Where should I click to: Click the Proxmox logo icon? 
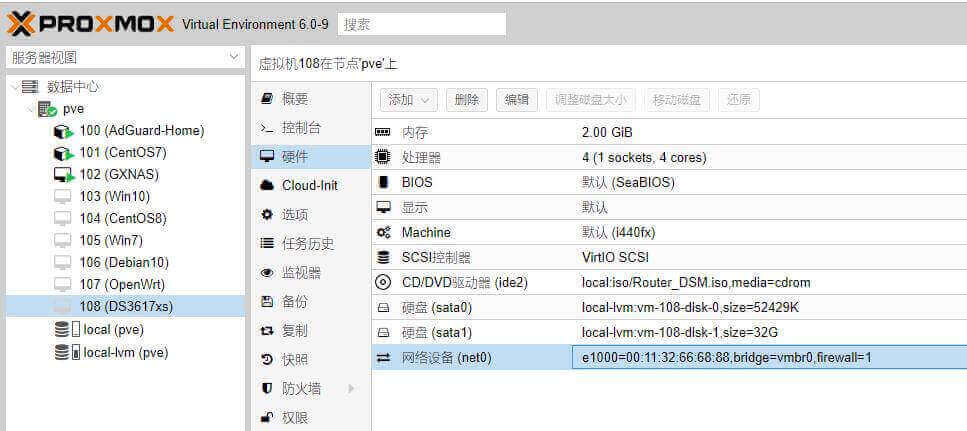[22, 23]
